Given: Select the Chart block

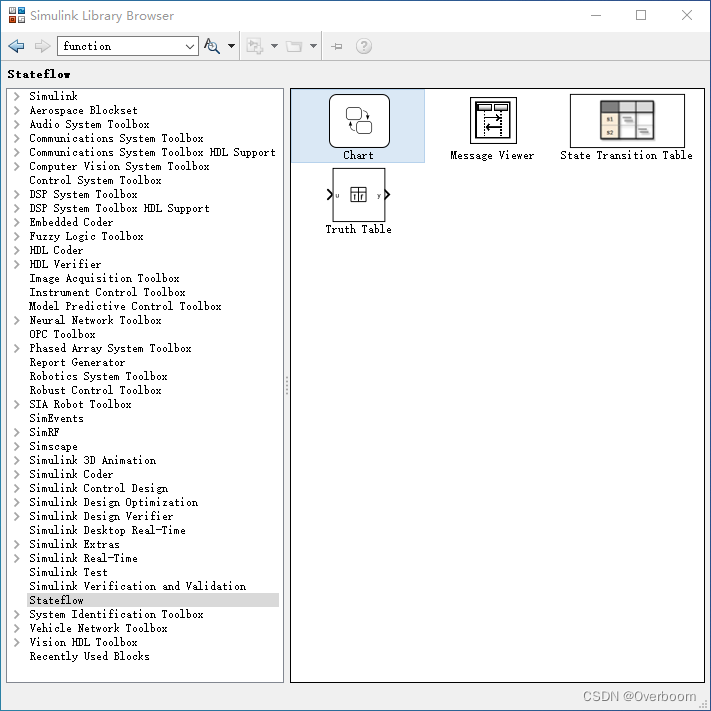Looking at the screenshot, I should [359, 127].
